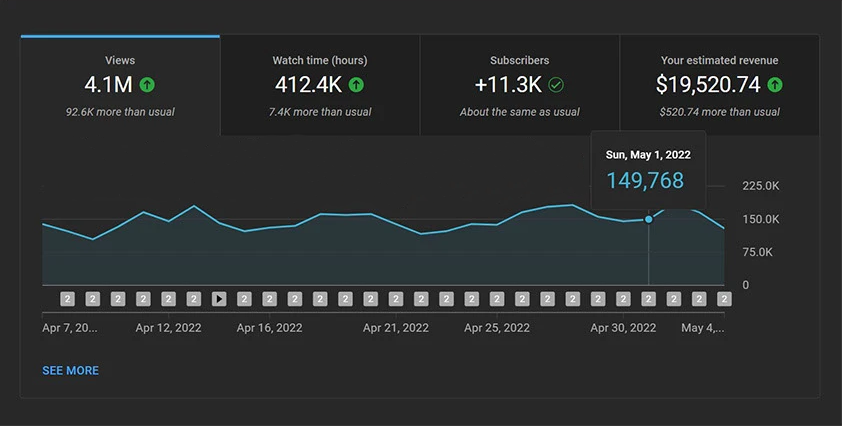Viewport: 842px width, 426px height.
Task: Select the Views tab
Action: pyautogui.click(x=120, y=85)
